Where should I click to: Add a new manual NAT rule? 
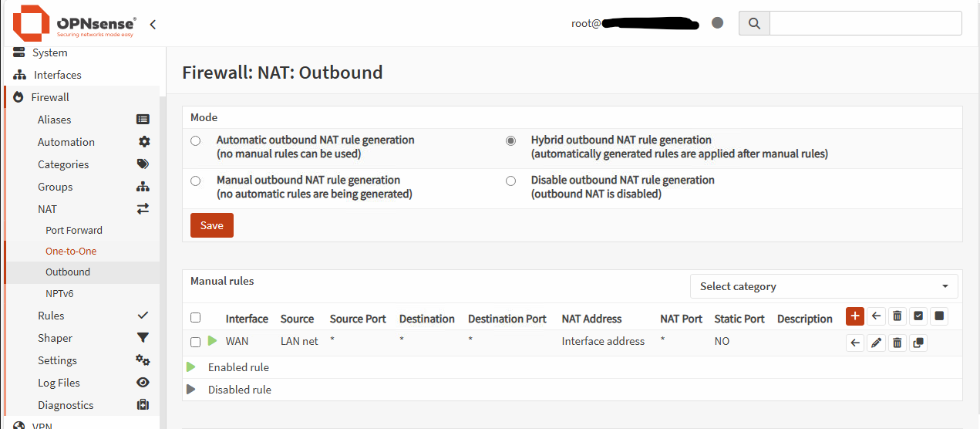854,316
